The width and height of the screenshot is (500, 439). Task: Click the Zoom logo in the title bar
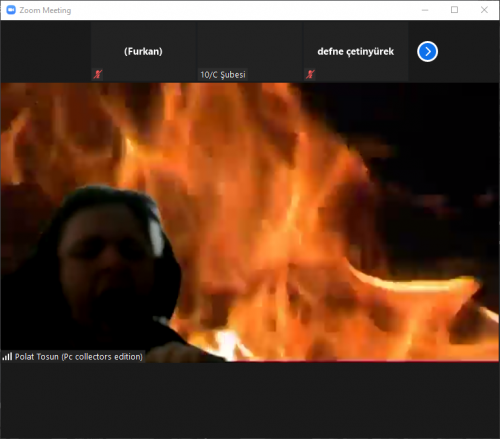(x=11, y=10)
